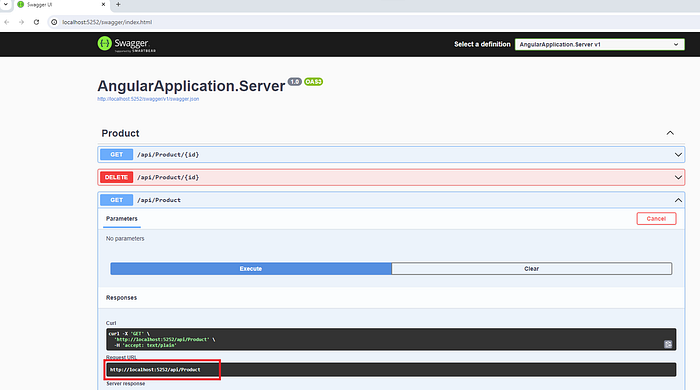The height and width of the screenshot is (390, 700).
Task: Click the /api/Product/{id} path in GET row
Action: [168, 155]
